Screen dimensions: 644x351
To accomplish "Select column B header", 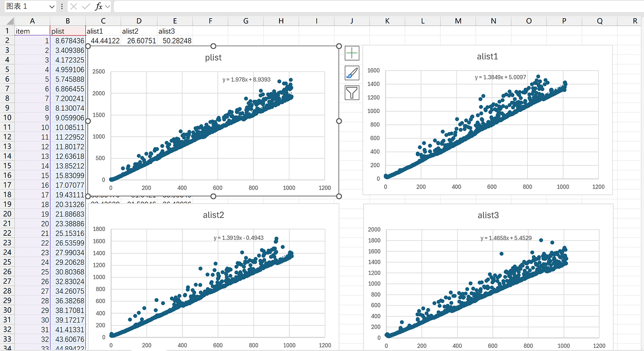I will 68,21.
